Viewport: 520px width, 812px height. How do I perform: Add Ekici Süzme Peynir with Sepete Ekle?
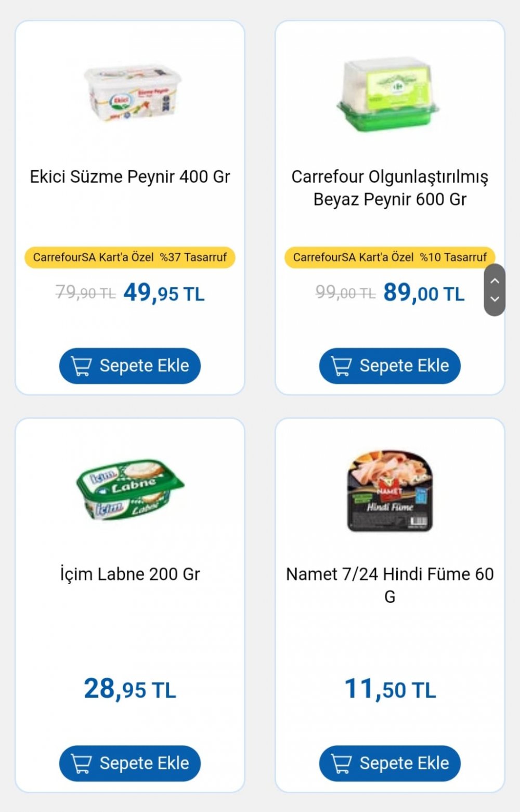pyautogui.click(x=130, y=366)
